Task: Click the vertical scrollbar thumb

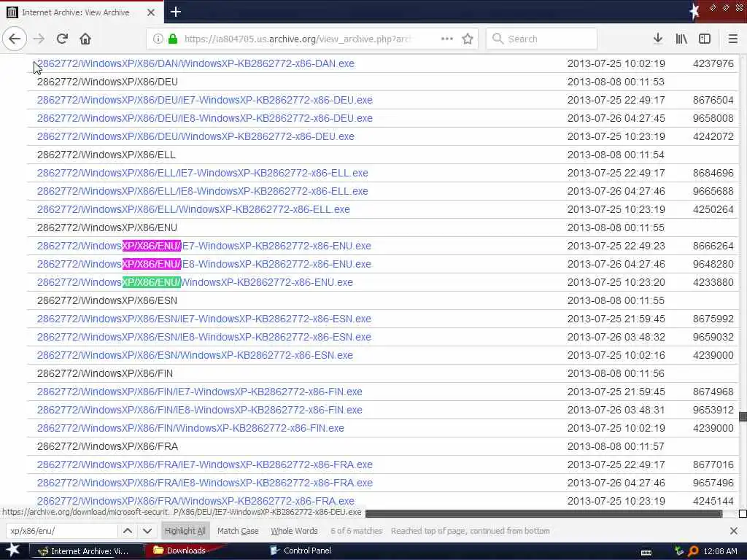Action: pos(743,416)
